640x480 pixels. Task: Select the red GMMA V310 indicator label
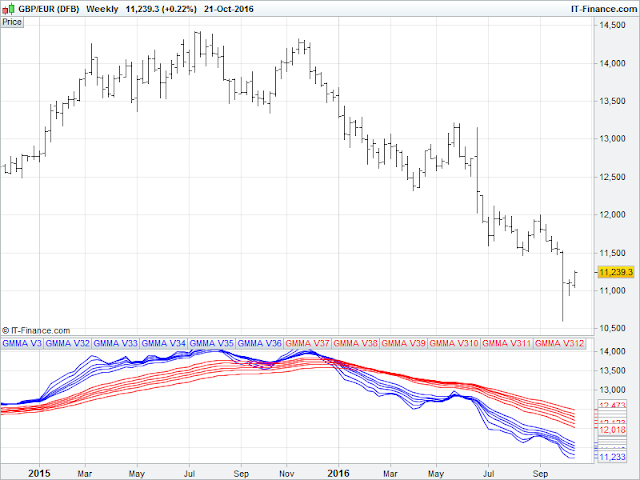[454, 344]
